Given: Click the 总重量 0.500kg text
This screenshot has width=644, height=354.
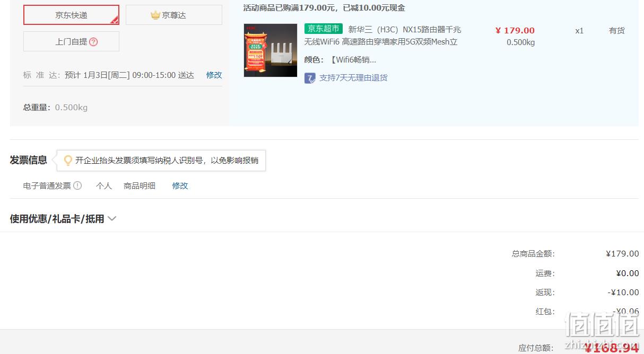Looking at the screenshot, I should point(55,108).
